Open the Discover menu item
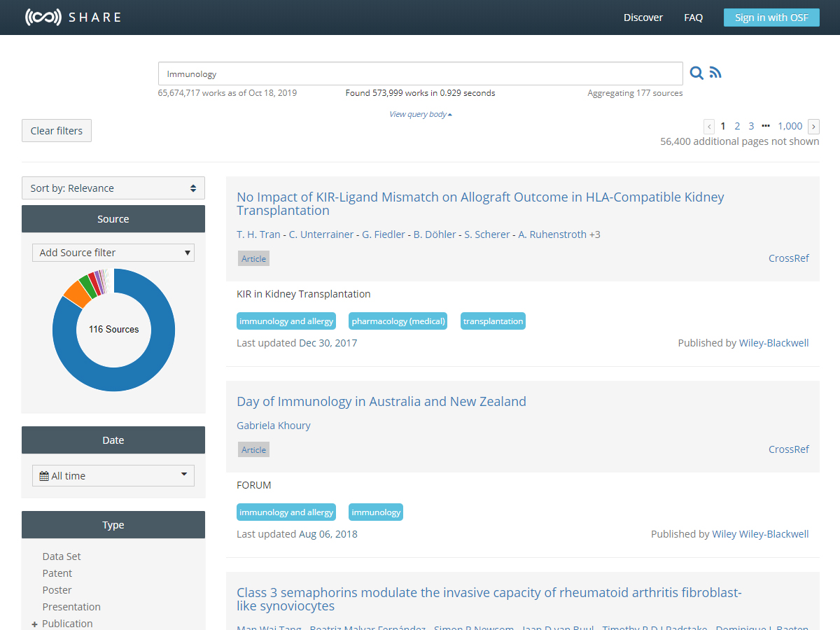840x630 pixels. pos(643,17)
